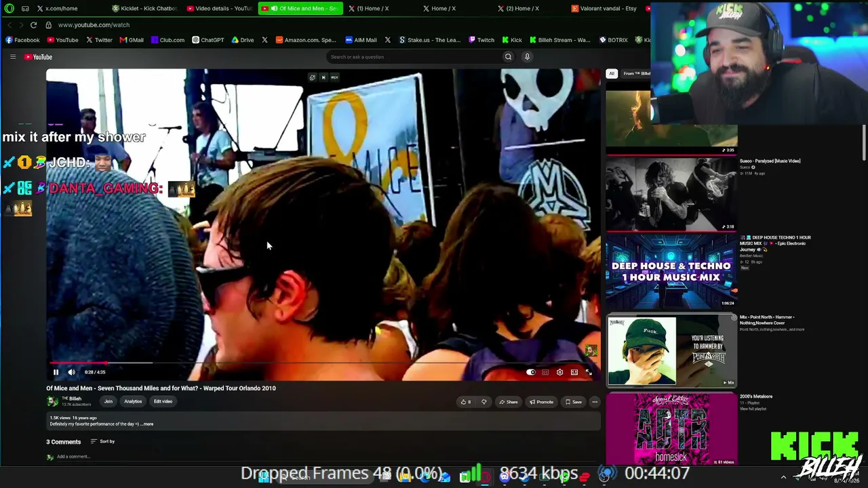Open the 2000's Metalcore playlist thumbnail
The height and width of the screenshot is (488, 868).
pos(671,430)
